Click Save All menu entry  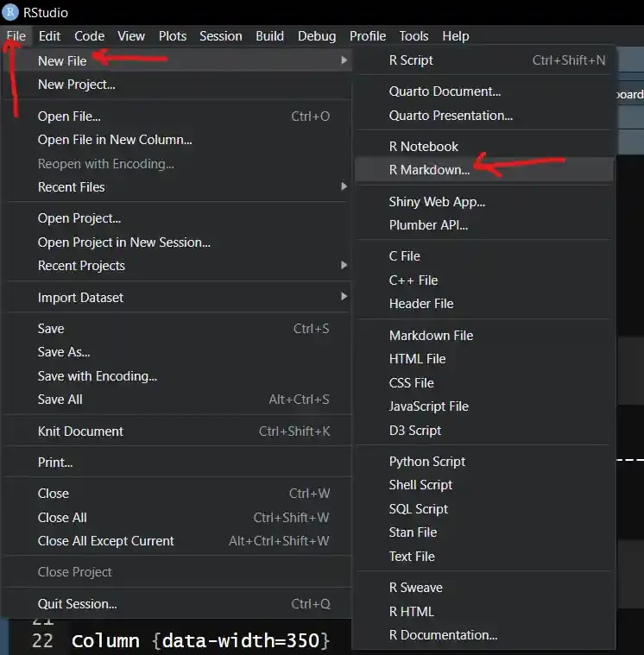[178, 400]
